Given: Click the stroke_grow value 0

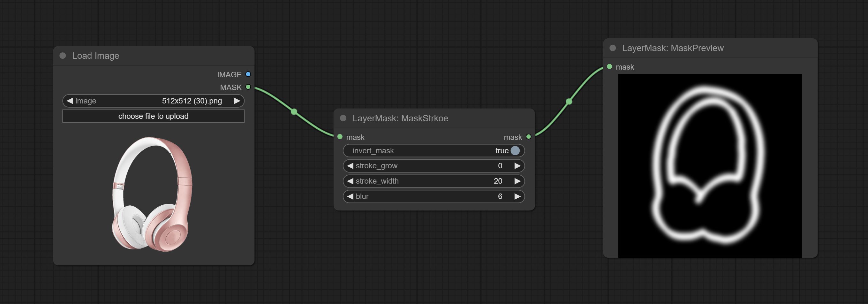Looking at the screenshot, I should coord(500,166).
